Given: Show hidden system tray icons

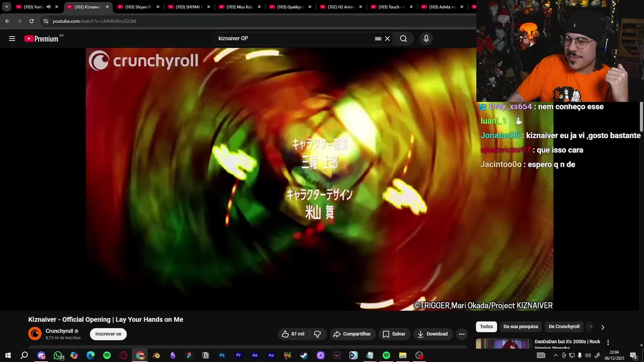Looking at the screenshot, I should coord(555,355).
